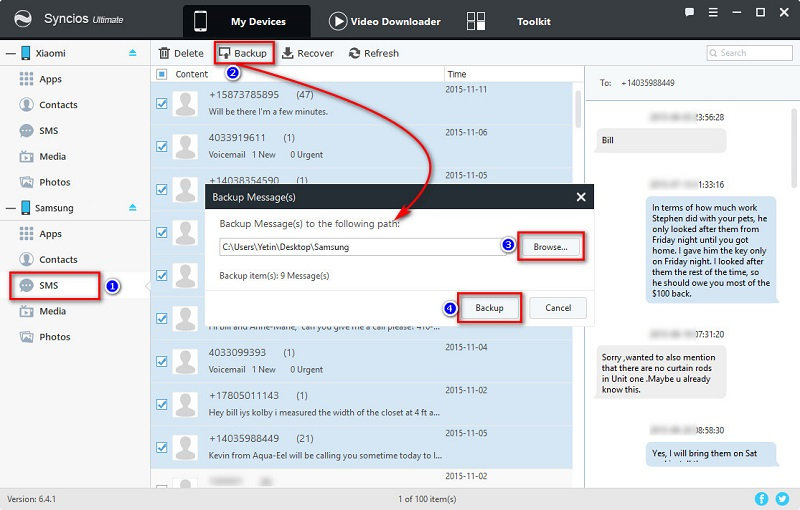Uncheck the 4033099393 voicemail checkbox
This screenshot has height=510, width=800.
coord(162,362)
